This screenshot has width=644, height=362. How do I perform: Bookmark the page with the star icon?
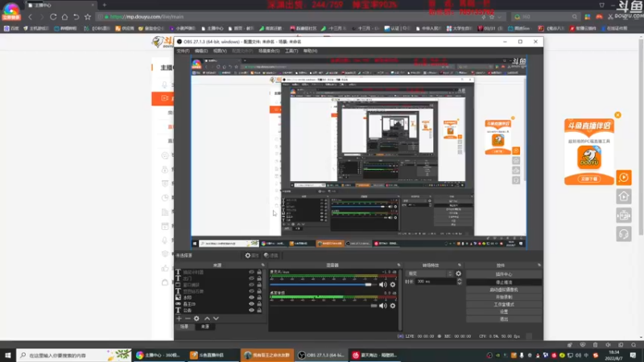pyautogui.click(x=88, y=17)
